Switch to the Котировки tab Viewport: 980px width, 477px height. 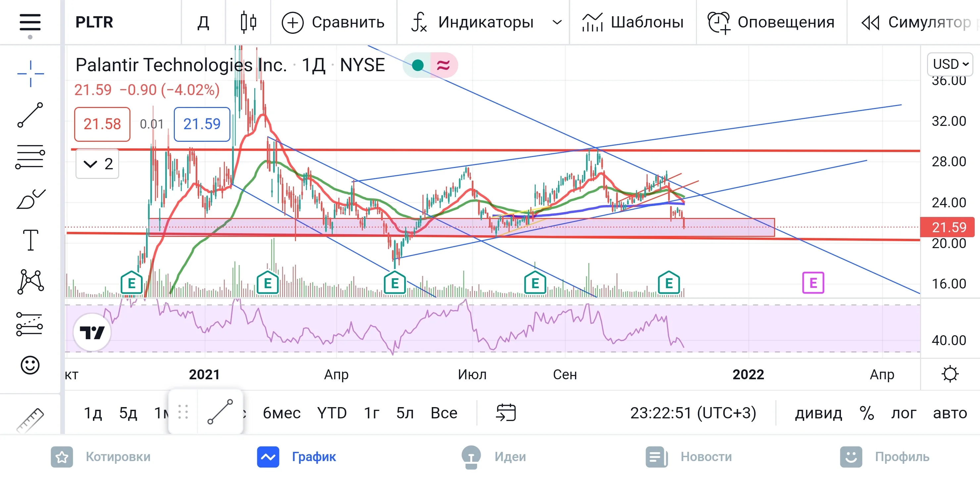101,456
